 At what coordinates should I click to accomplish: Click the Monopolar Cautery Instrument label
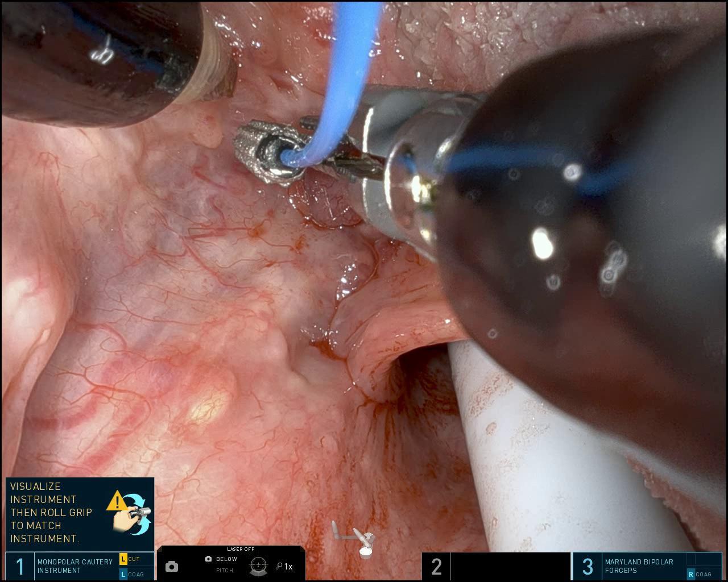pos(75,566)
